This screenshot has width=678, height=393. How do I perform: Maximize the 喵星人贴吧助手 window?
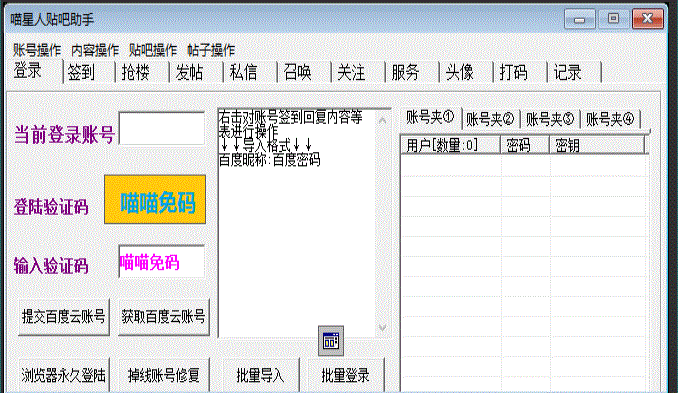[x=614, y=19]
